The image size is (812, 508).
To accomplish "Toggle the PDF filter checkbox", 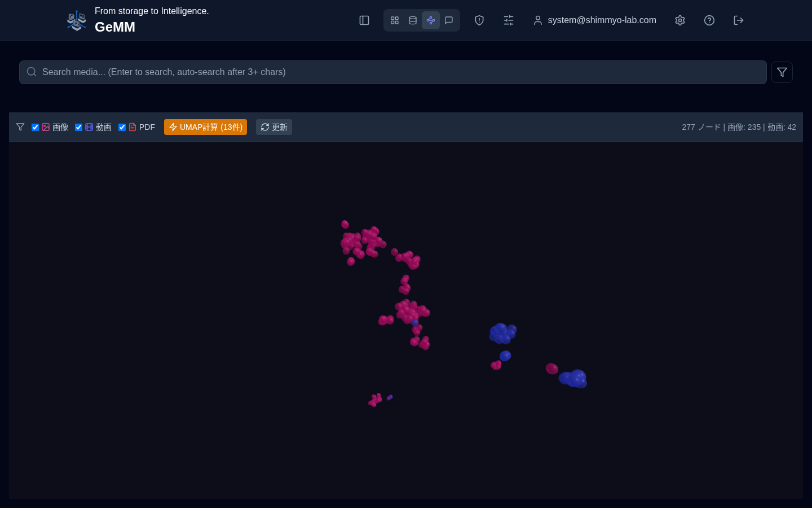I will point(122,128).
